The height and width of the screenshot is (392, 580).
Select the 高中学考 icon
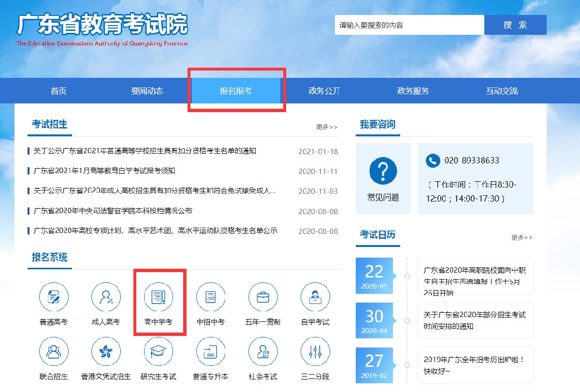158,297
